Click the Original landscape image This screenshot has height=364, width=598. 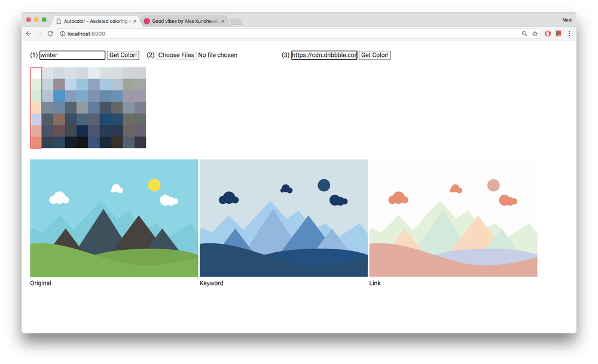pos(114,218)
